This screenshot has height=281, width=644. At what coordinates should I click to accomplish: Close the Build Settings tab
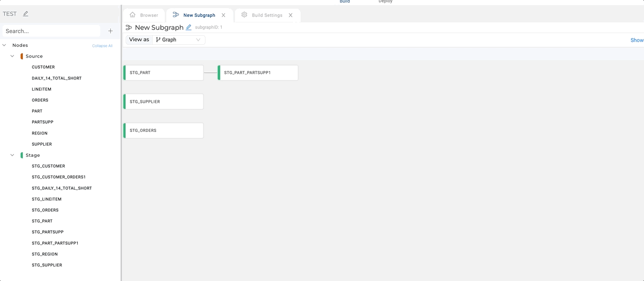tap(290, 15)
